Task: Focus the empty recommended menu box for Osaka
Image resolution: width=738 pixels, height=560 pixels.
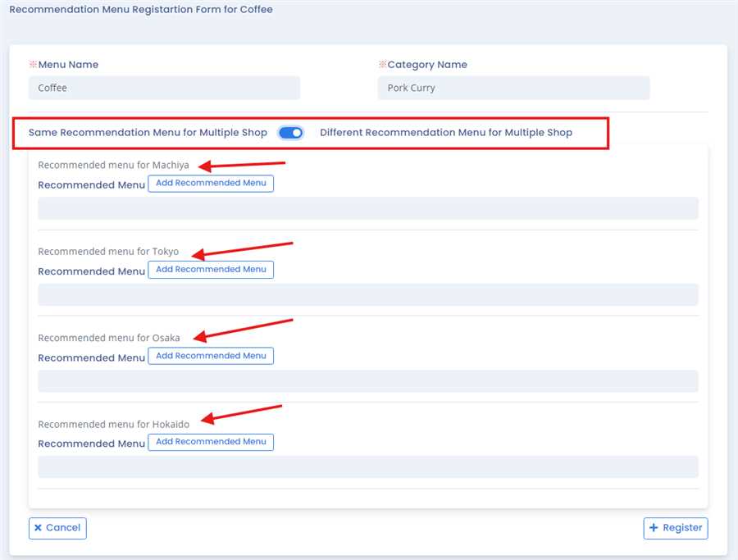Action: pos(367,380)
